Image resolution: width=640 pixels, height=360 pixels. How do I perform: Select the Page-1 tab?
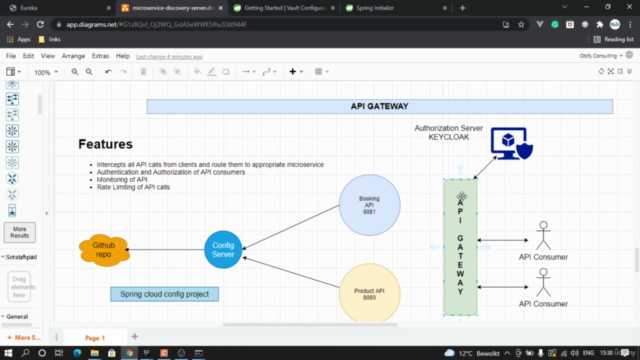click(x=95, y=338)
